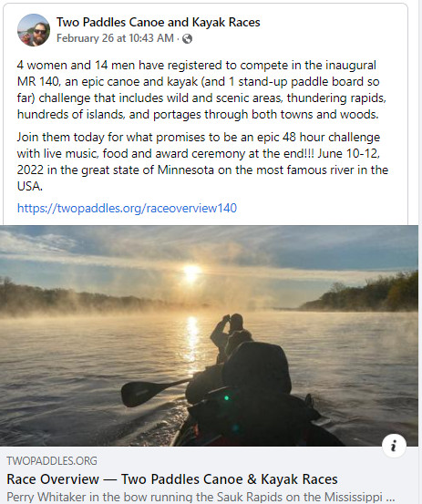Open the twopaddles.org/raceoverview140 link

(127, 209)
